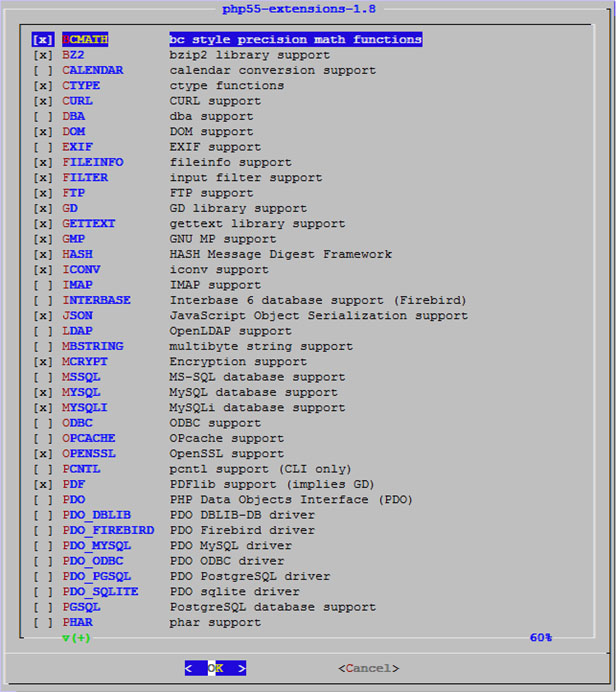616x692 pixels.
Task: Click 'multibyte string support' description
Action: point(261,346)
